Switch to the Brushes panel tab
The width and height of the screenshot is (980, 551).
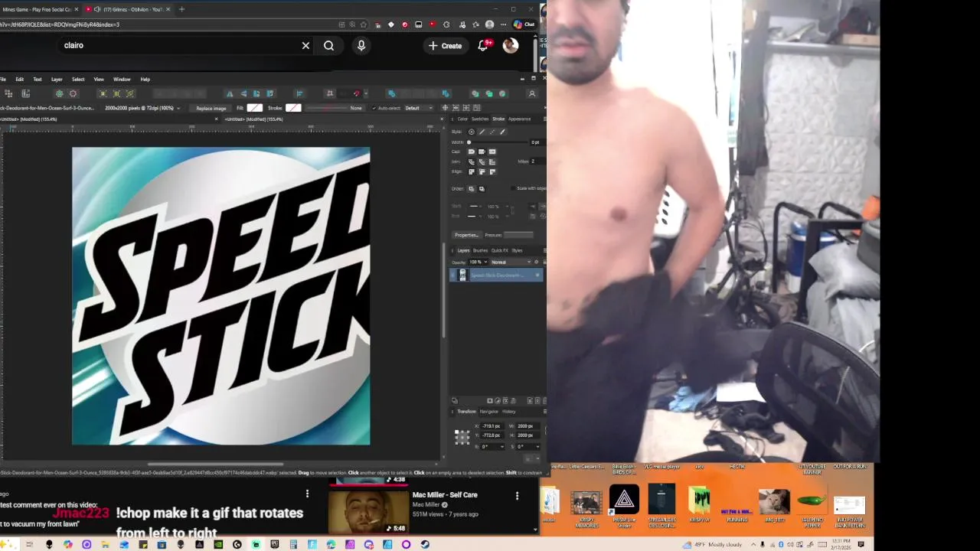[x=480, y=250]
